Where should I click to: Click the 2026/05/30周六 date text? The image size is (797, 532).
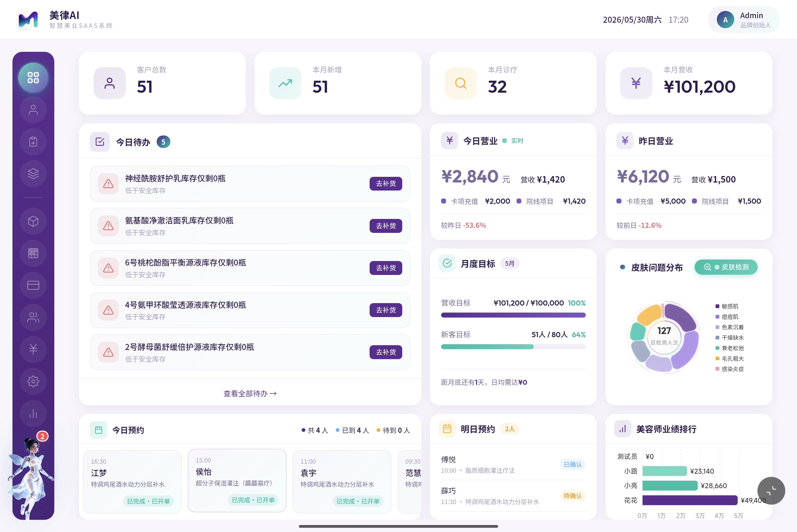632,20
